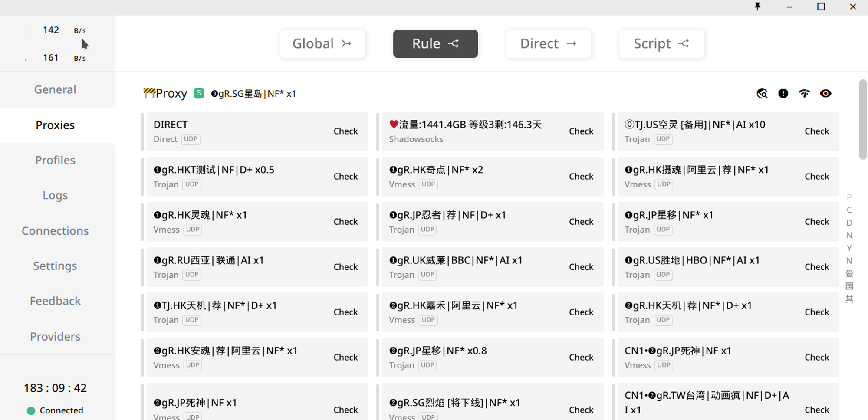Select Script mode

(x=661, y=43)
